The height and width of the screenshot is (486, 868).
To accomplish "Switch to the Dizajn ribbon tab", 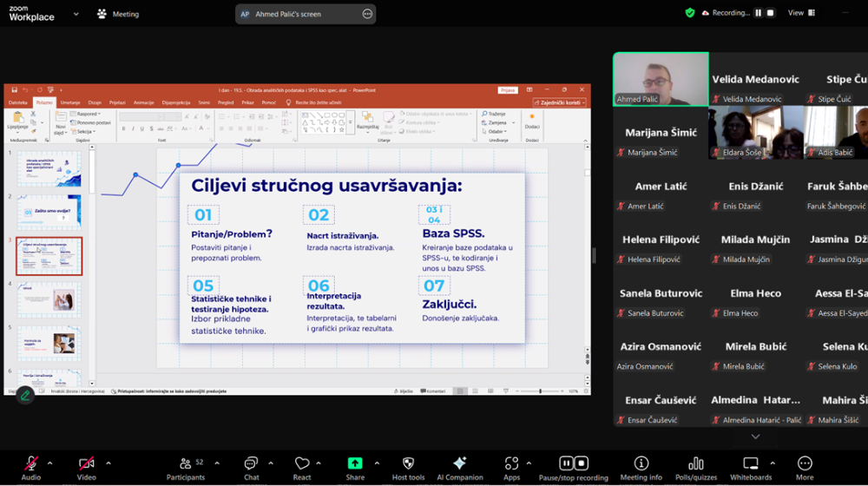I will [95, 102].
